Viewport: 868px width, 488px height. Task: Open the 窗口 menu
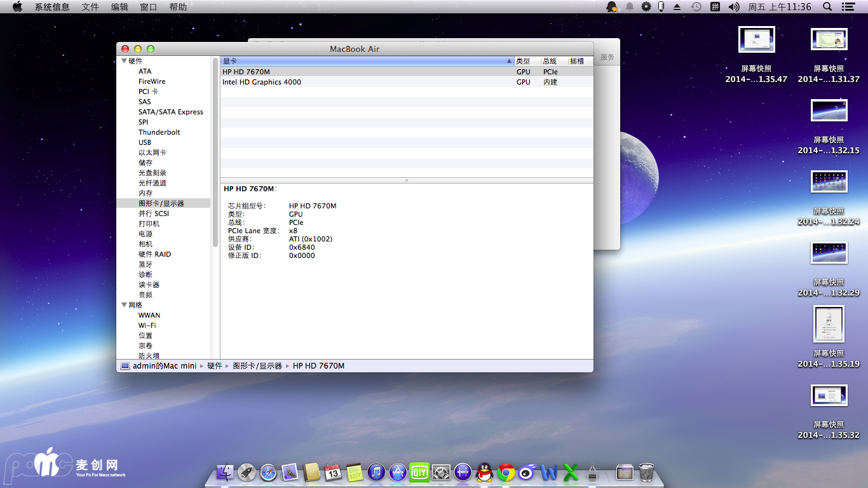coord(148,7)
